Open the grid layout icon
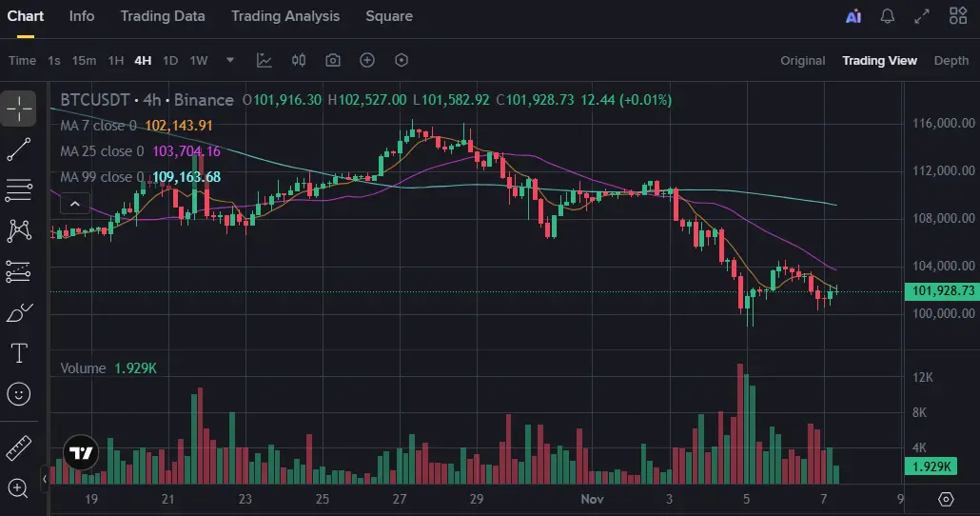This screenshot has width=980, height=516. point(957,15)
